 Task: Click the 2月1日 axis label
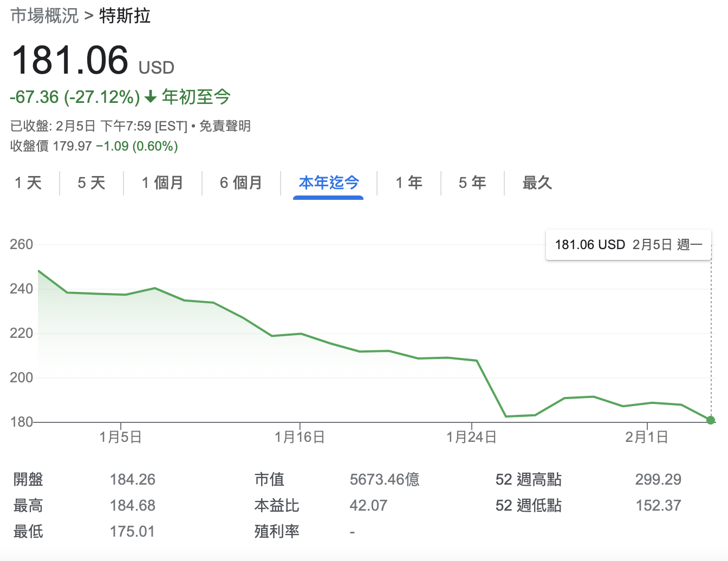[x=647, y=437]
